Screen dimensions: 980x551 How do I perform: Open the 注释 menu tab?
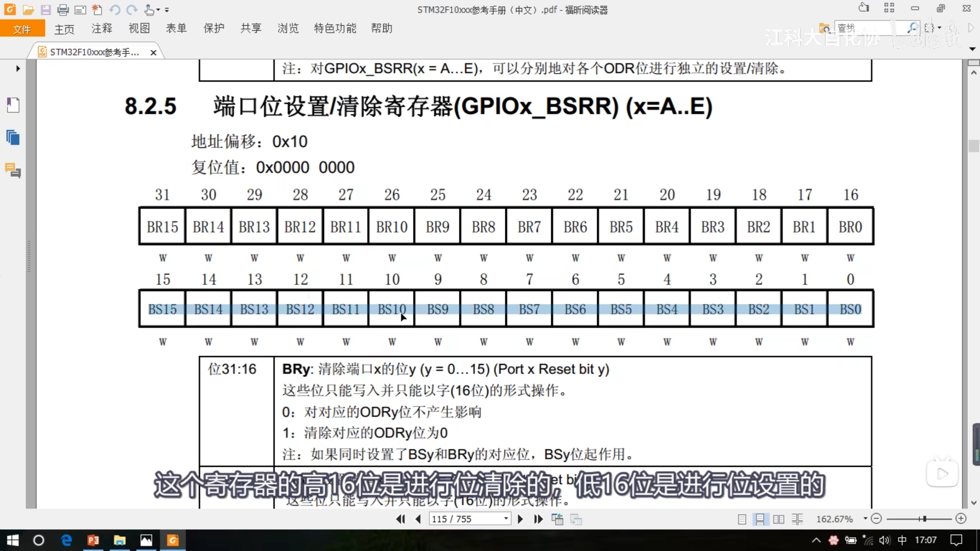102,28
